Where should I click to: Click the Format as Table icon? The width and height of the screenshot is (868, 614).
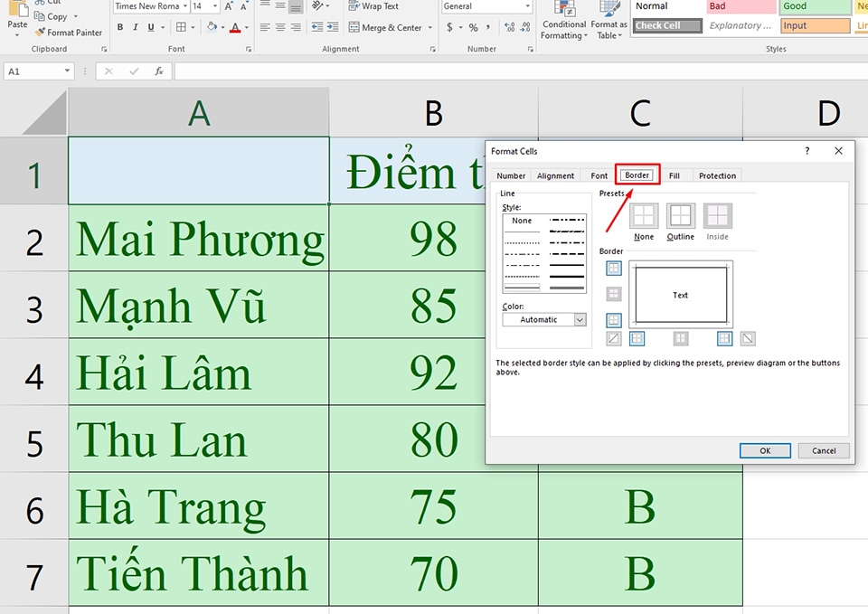point(609,9)
